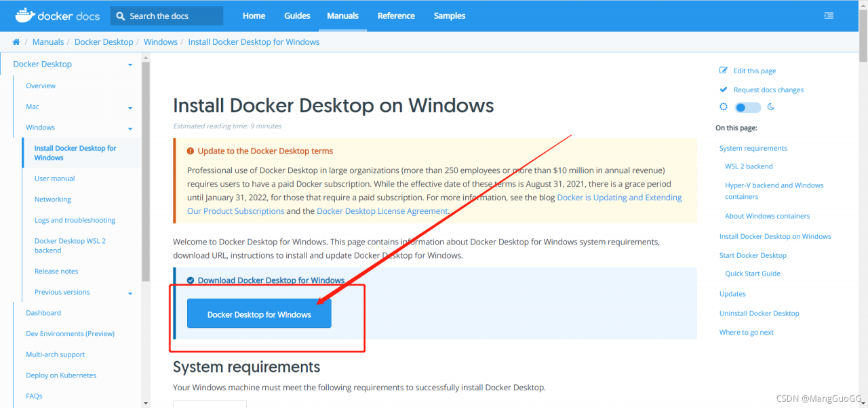The image size is (868, 408).
Task: Switch to the Reference menu item
Action: click(396, 15)
